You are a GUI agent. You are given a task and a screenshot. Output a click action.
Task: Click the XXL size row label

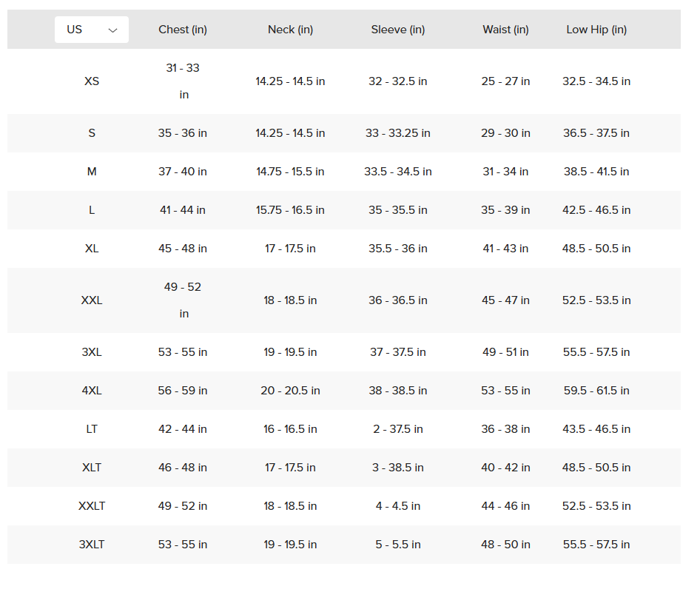pyautogui.click(x=92, y=300)
